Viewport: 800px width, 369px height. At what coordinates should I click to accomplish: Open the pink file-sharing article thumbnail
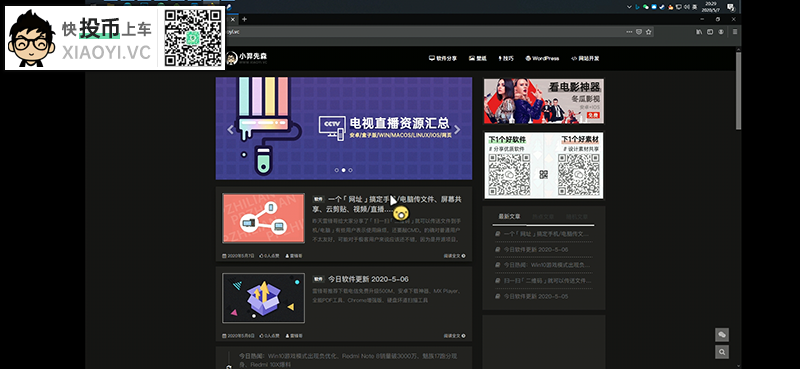pos(263,218)
